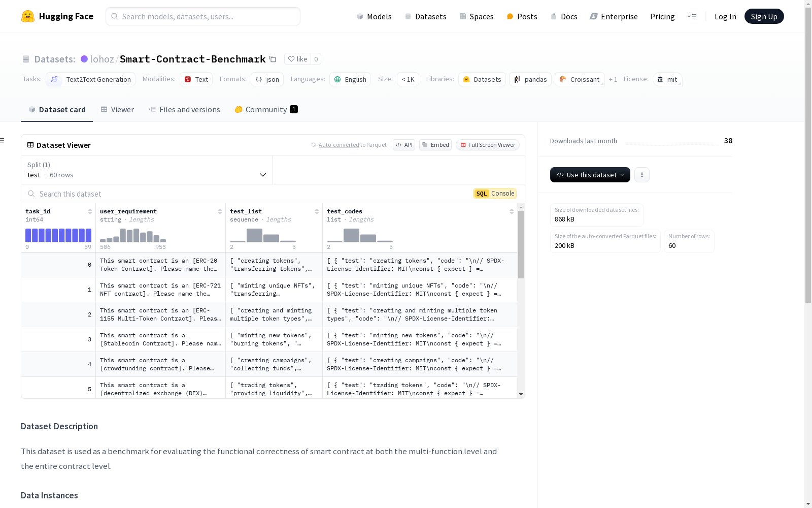Click the API button
The height and width of the screenshot is (508, 812).
[404, 145]
